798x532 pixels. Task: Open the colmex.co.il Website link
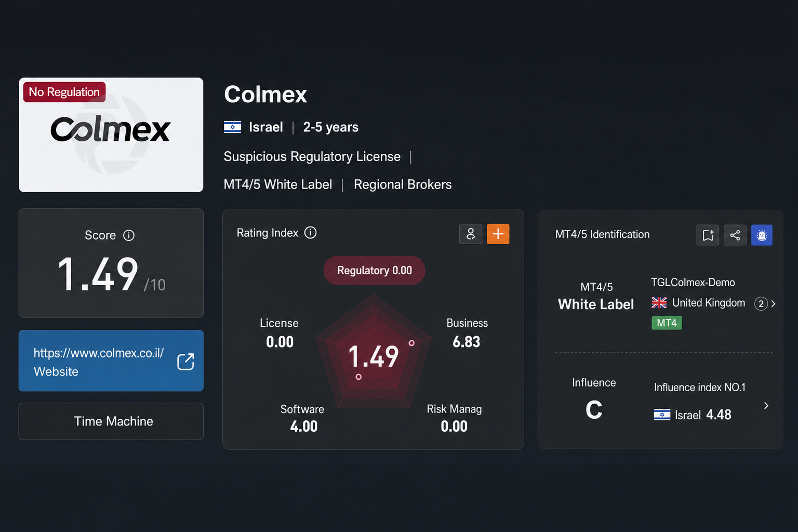111,361
